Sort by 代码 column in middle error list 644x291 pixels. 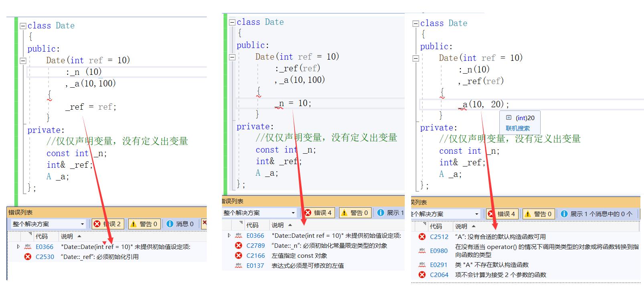(252, 225)
